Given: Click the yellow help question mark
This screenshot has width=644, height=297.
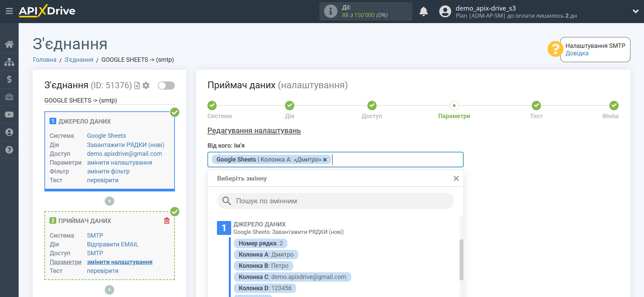Looking at the screenshot, I should click(555, 49).
